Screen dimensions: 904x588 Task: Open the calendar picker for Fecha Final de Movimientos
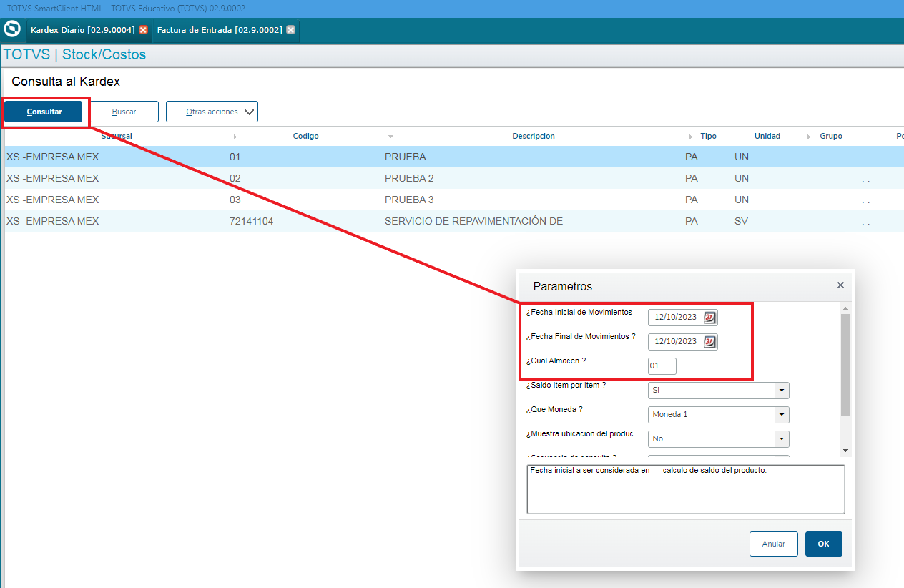click(710, 341)
